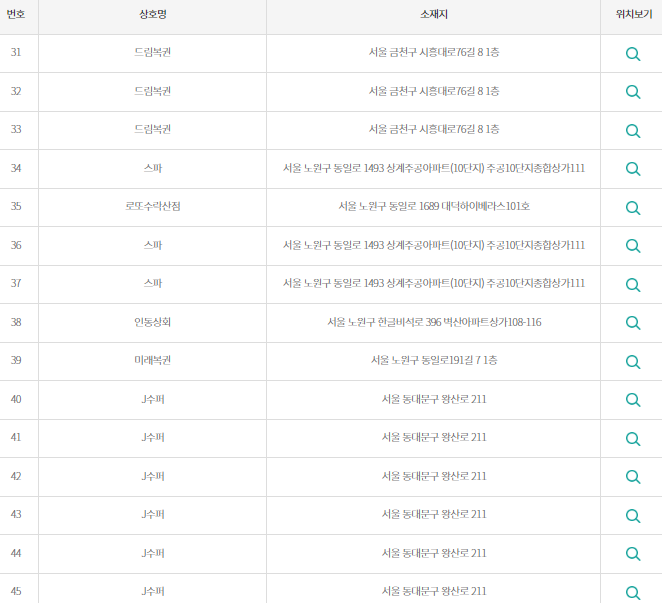The image size is (662, 603).
Task: Select store name J수퍼 in row 45
Action: pyautogui.click(x=153, y=591)
